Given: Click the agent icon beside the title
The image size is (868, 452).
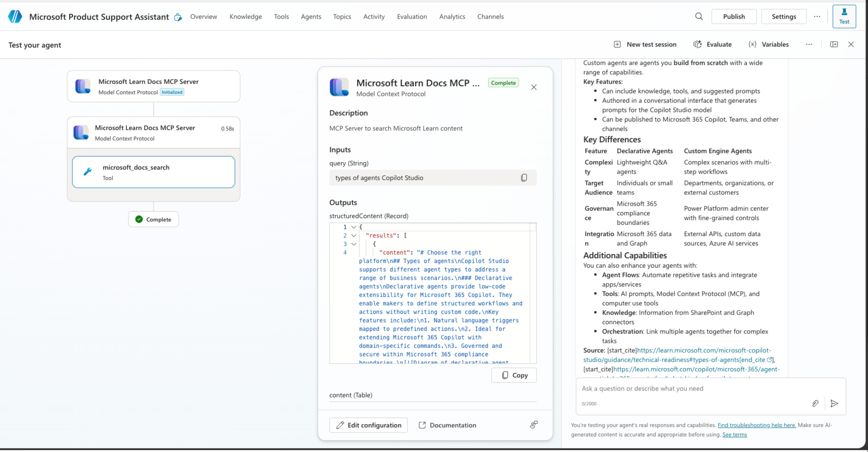Looking at the screenshot, I should click(178, 17).
